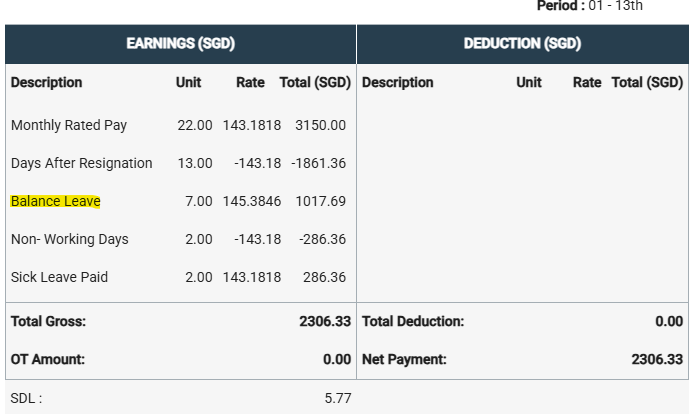Click the Rate column header under Deduction
Image resolution: width=697 pixels, height=415 pixels.
(587, 82)
